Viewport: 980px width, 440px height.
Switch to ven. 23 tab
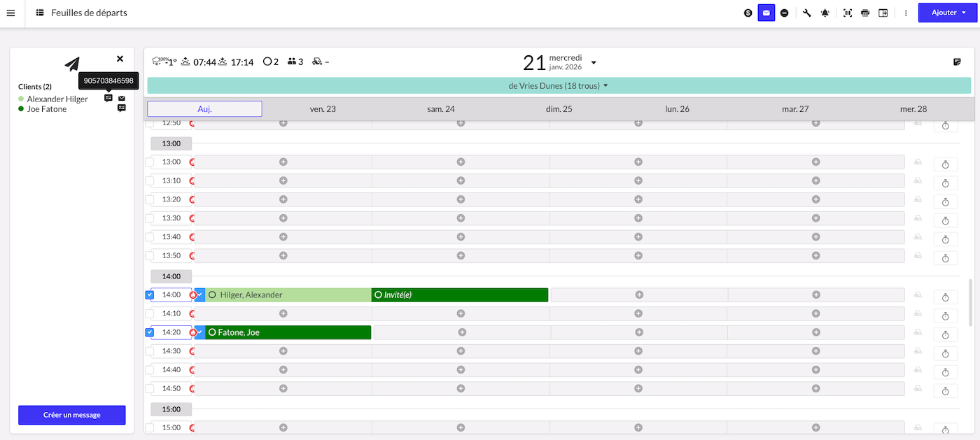pyautogui.click(x=323, y=109)
